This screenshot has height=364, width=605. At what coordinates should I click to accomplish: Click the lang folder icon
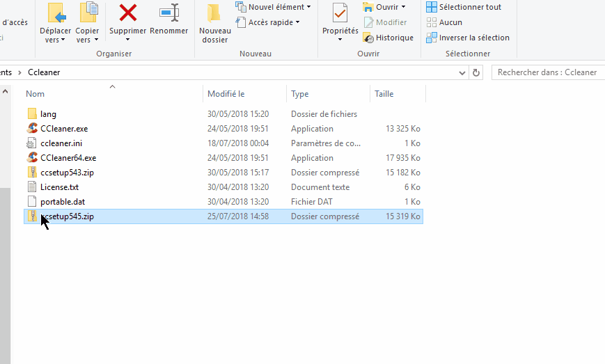33,113
